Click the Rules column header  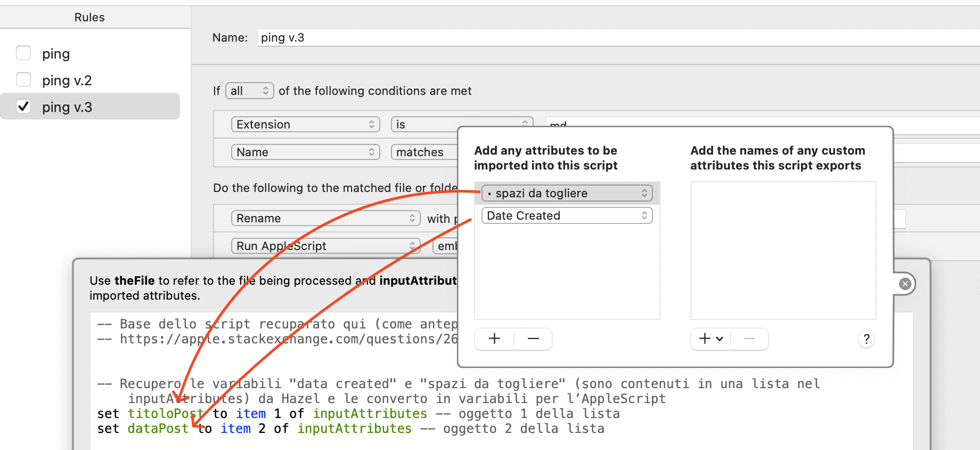point(89,17)
